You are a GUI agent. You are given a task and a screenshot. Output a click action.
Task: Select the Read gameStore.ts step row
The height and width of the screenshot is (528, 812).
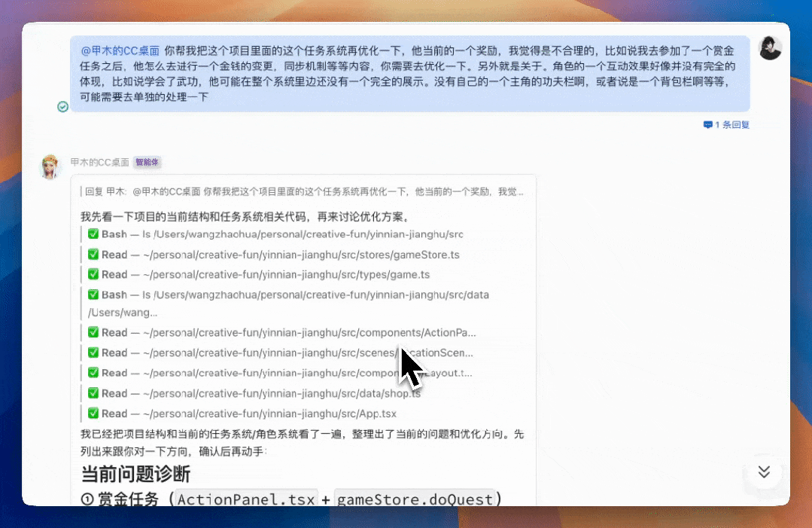pos(273,255)
